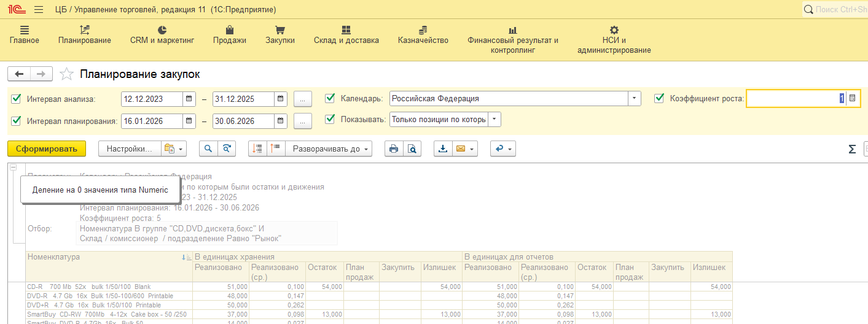Screen dimensions: 868x324
Task: Open the Календарь dropdown list
Action: tap(634, 99)
